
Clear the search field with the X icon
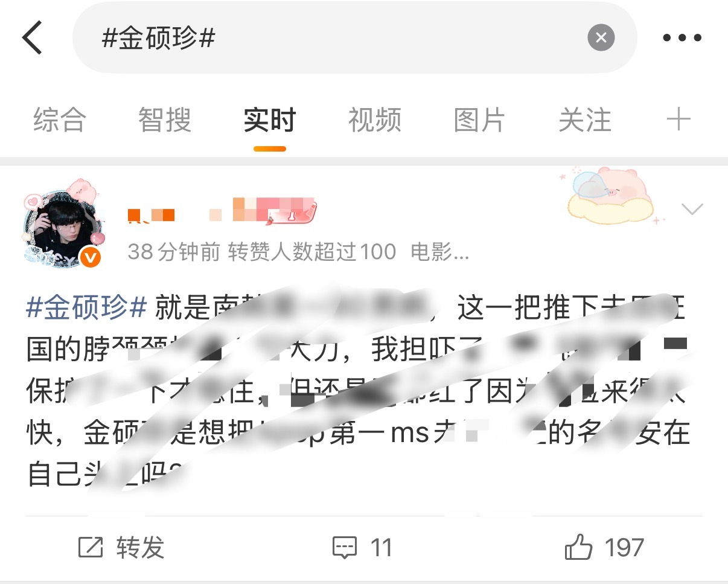click(x=601, y=37)
